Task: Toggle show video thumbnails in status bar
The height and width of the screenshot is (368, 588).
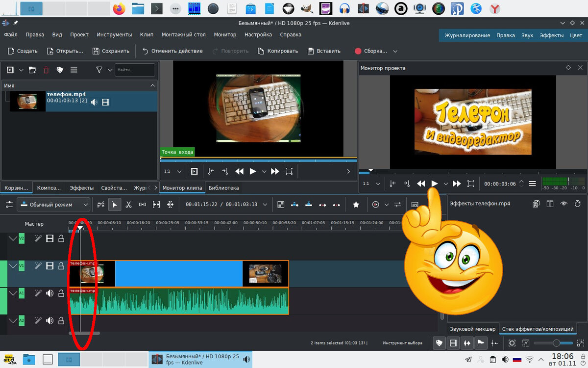Action: pyautogui.click(x=453, y=343)
